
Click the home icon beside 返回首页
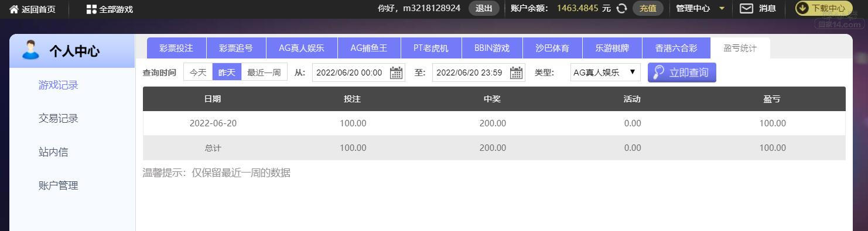click(x=14, y=9)
